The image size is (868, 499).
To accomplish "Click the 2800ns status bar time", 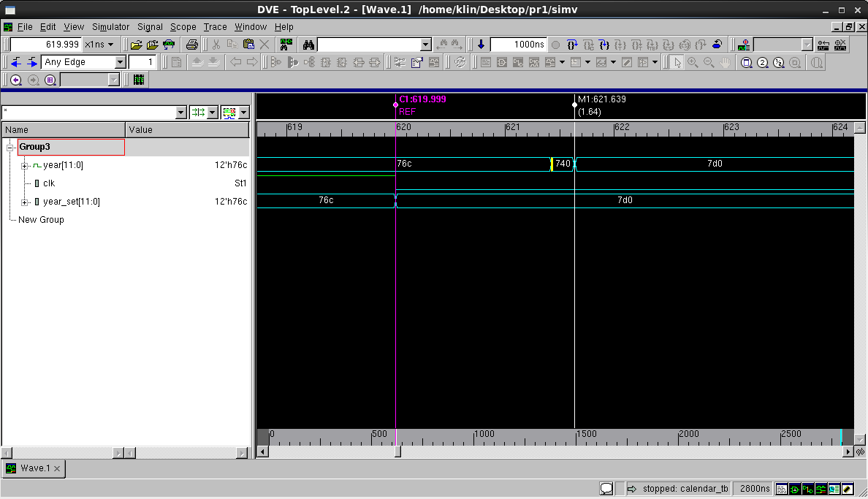I will click(755, 489).
